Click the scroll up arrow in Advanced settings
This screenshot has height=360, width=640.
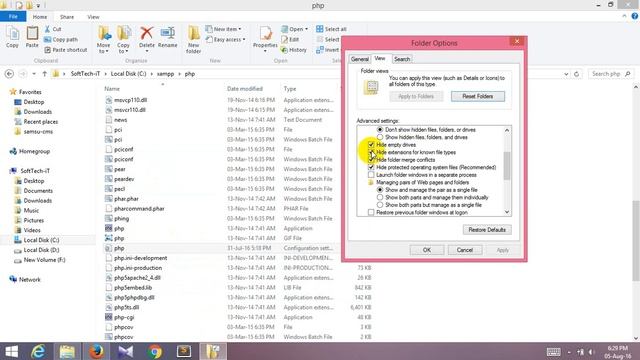coord(507,130)
